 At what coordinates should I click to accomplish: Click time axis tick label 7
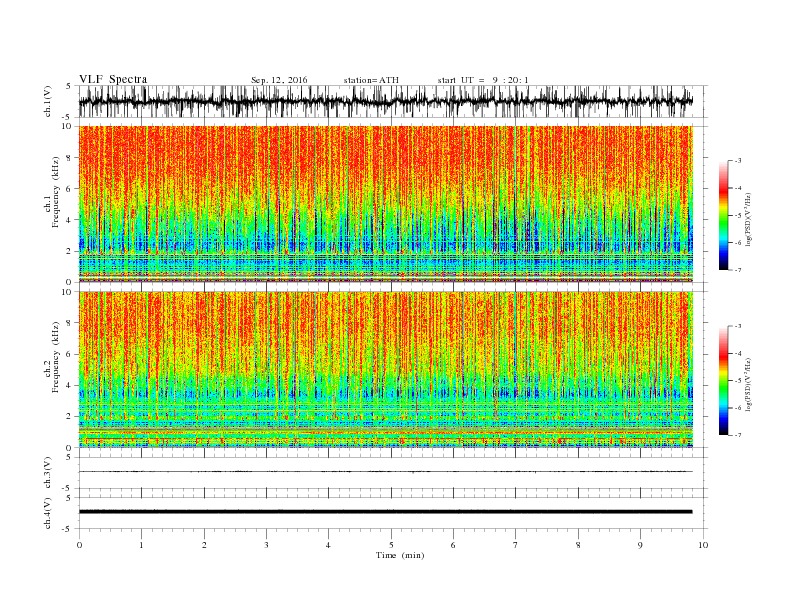click(516, 545)
